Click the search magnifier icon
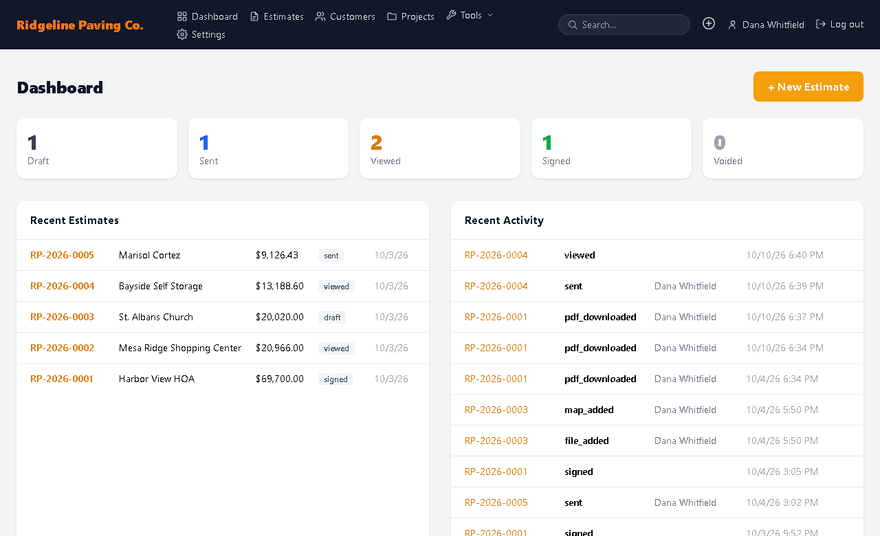The width and height of the screenshot is (880, 536). [572, 25]
